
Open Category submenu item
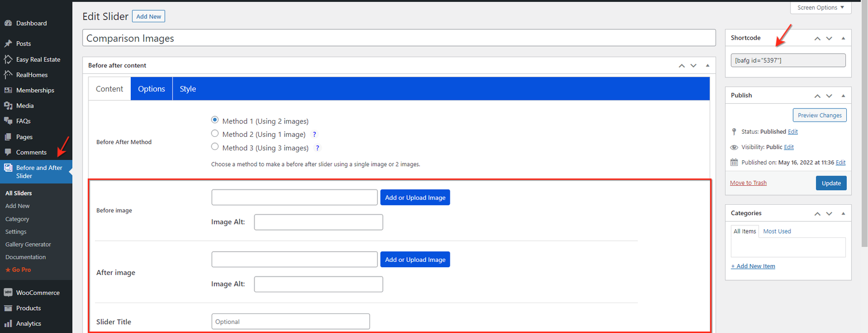17,219
